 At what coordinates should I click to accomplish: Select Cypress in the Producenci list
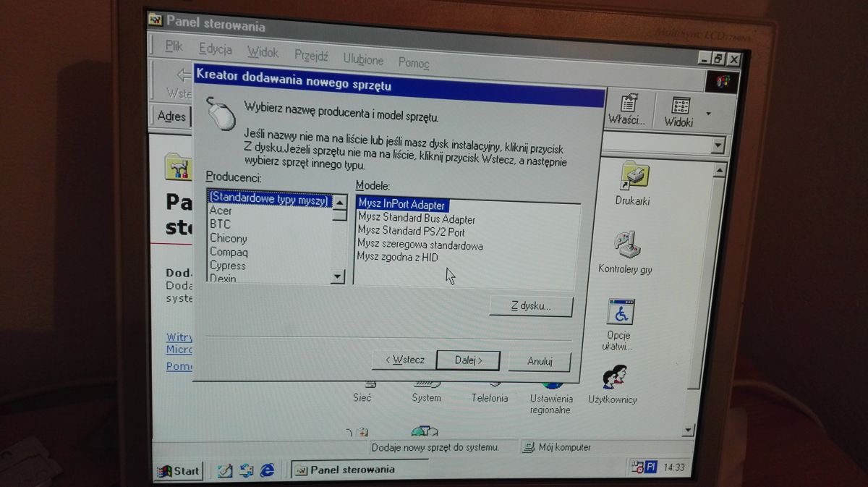pos(227,266)
